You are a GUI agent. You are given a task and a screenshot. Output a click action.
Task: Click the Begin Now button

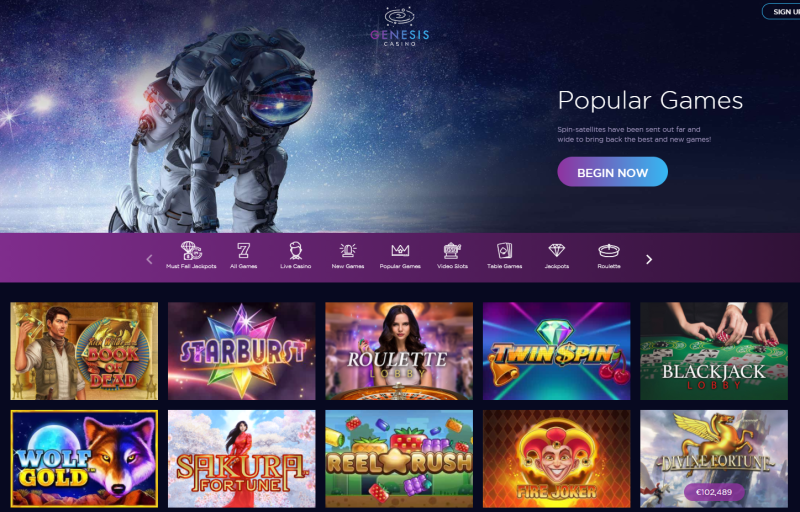[x=612, y=172]
